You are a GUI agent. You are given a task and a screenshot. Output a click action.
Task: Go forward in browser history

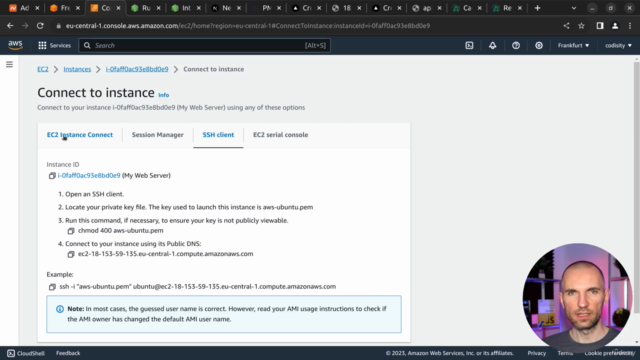click(x=25, y=26)
